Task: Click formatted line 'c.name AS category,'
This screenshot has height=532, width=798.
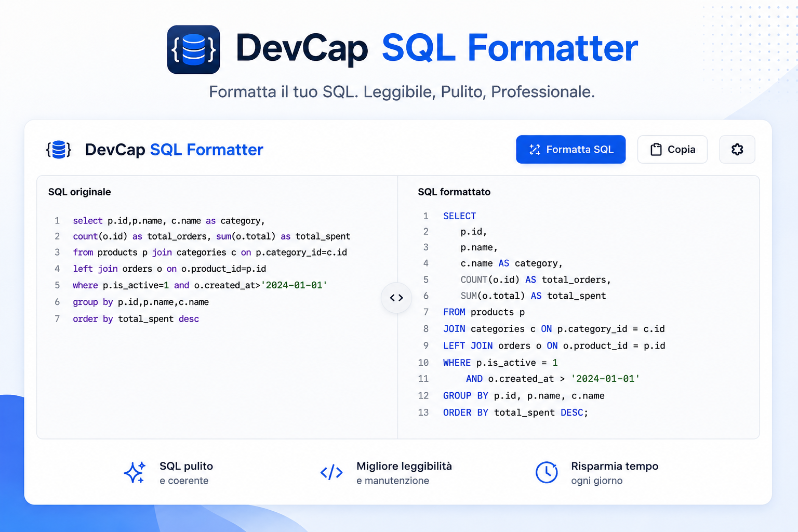Action: [x=512, y=263]
